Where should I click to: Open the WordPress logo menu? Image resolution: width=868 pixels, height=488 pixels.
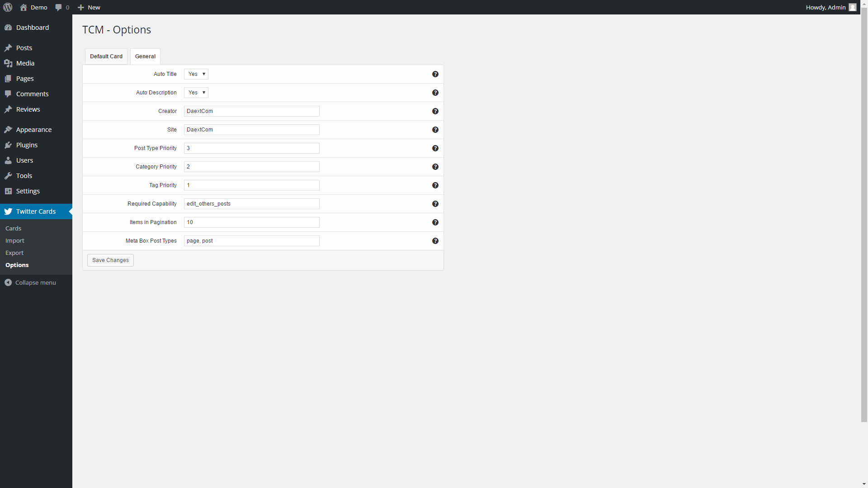coord(8,7)
